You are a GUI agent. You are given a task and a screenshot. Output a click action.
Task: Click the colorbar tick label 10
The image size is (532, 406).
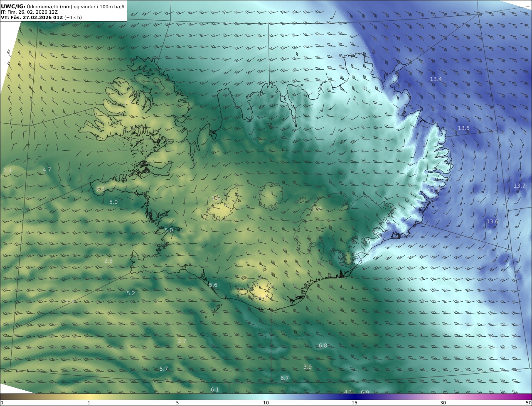266,403
